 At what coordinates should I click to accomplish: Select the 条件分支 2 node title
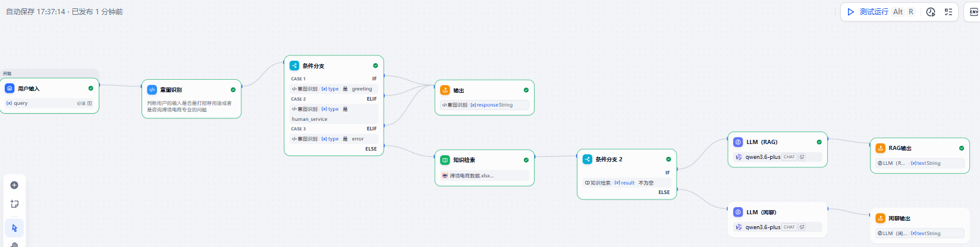(609, 160)
